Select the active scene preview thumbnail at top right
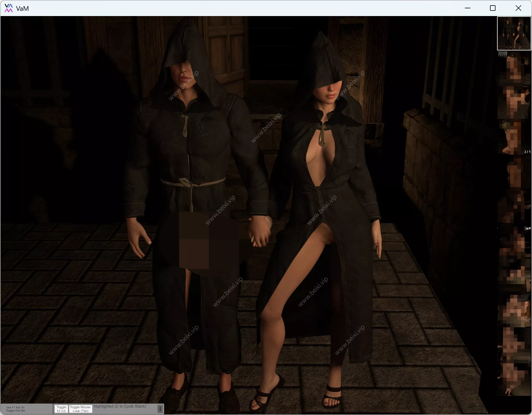The width and height of the screenshot is (532, 415). tap(513, 33)
